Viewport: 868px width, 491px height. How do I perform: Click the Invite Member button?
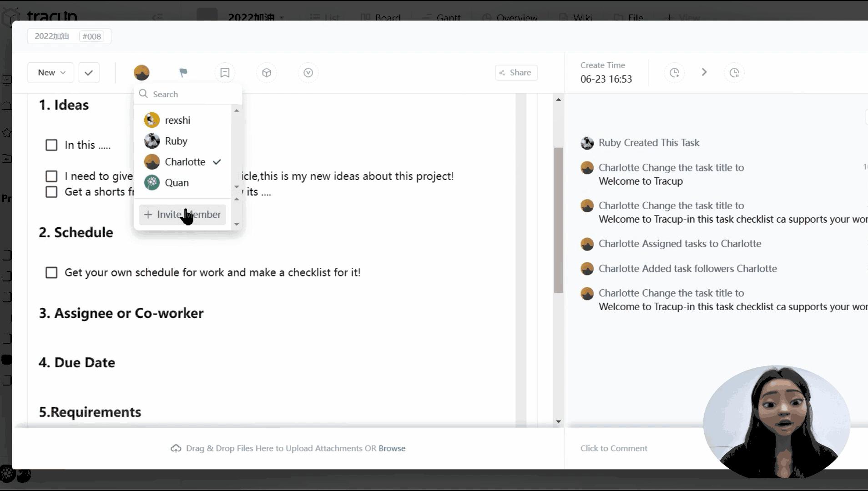pyautogui.click(x=182, y=215)
